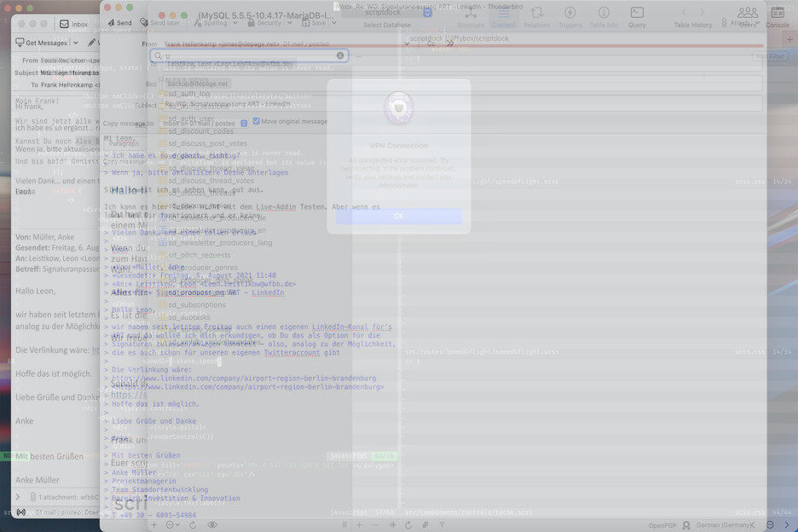
Task: Toggle the eye icon in table list footer
Action: (213, 524)
